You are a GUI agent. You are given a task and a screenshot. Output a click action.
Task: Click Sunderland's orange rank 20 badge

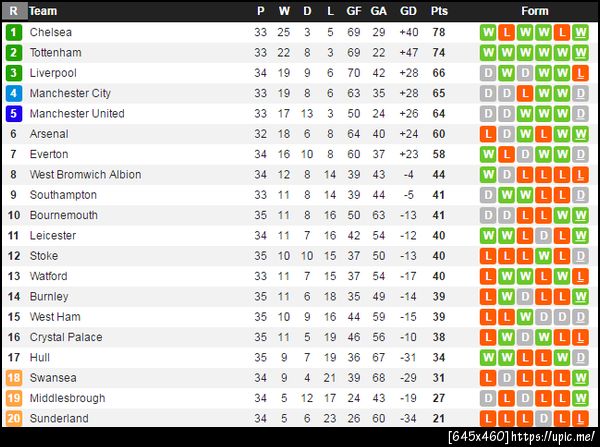pyautogui.click(x=14, y=418)
